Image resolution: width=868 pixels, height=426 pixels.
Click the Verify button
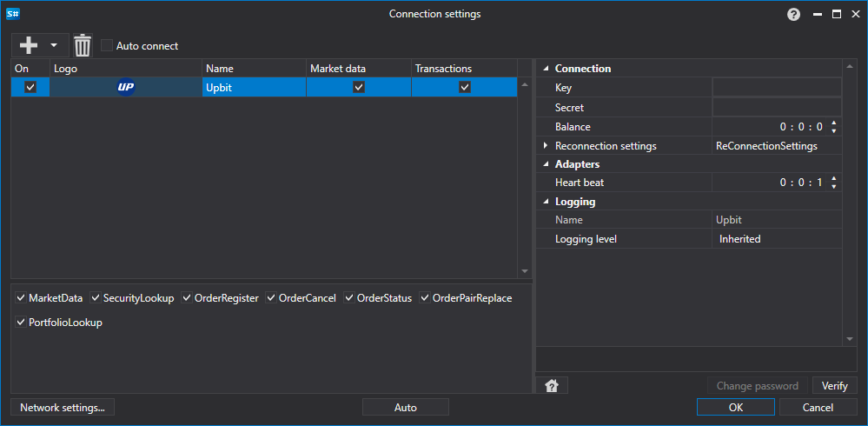834,386
